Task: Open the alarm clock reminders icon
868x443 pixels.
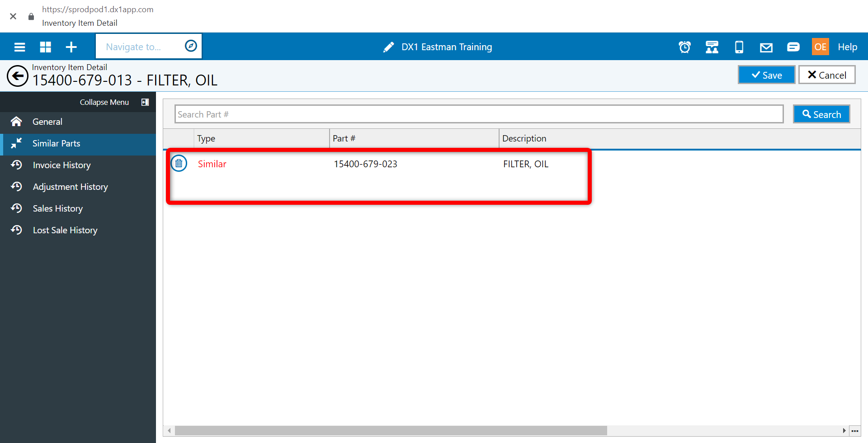Action: [x=684, y=47]
